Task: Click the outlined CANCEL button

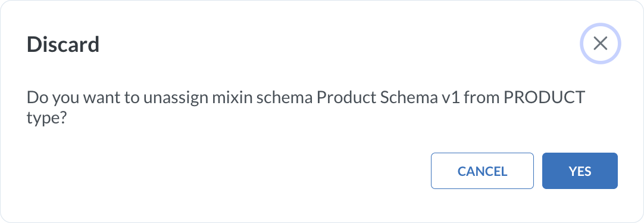Action: click(482, 171)
